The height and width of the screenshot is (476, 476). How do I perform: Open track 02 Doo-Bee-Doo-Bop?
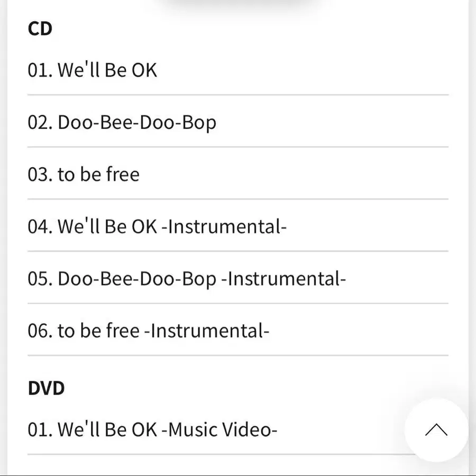238,122
